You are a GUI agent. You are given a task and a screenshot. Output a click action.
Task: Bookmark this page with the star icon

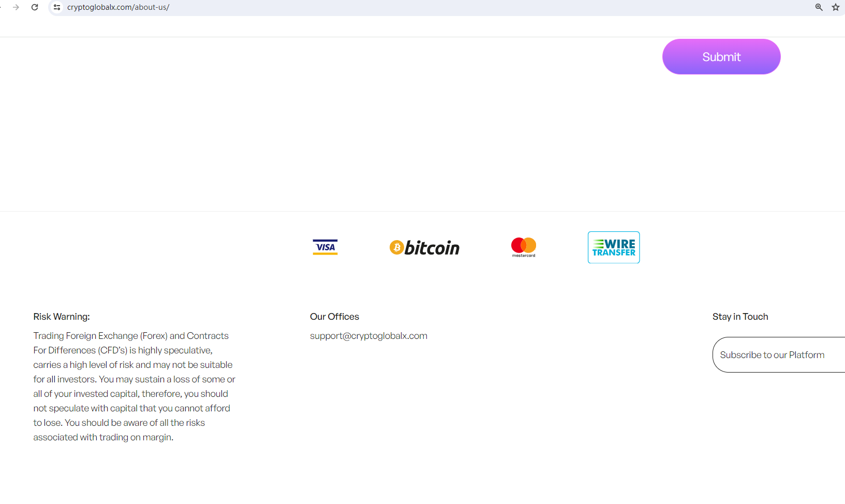pyautogui.click(x=835, y=7)
